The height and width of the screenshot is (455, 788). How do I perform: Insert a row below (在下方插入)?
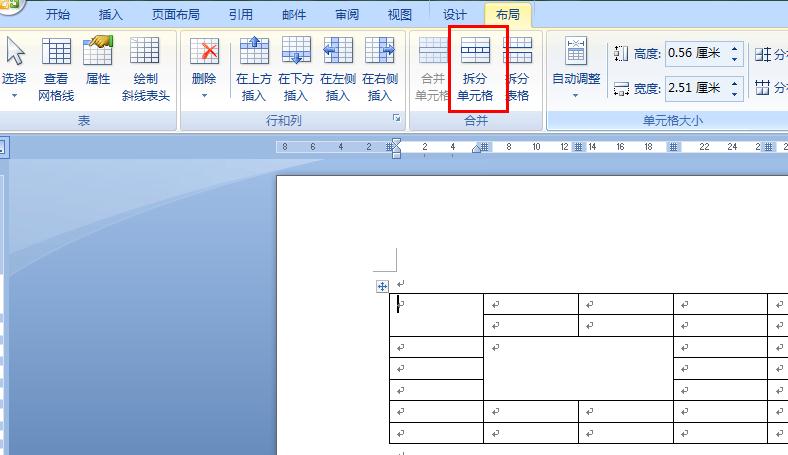(296, 69)
